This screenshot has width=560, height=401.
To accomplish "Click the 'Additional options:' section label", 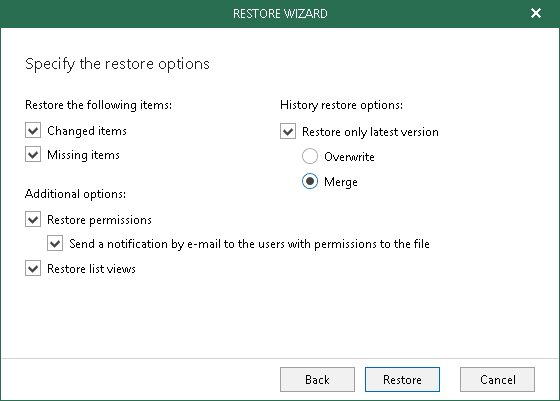I will 75,194.
